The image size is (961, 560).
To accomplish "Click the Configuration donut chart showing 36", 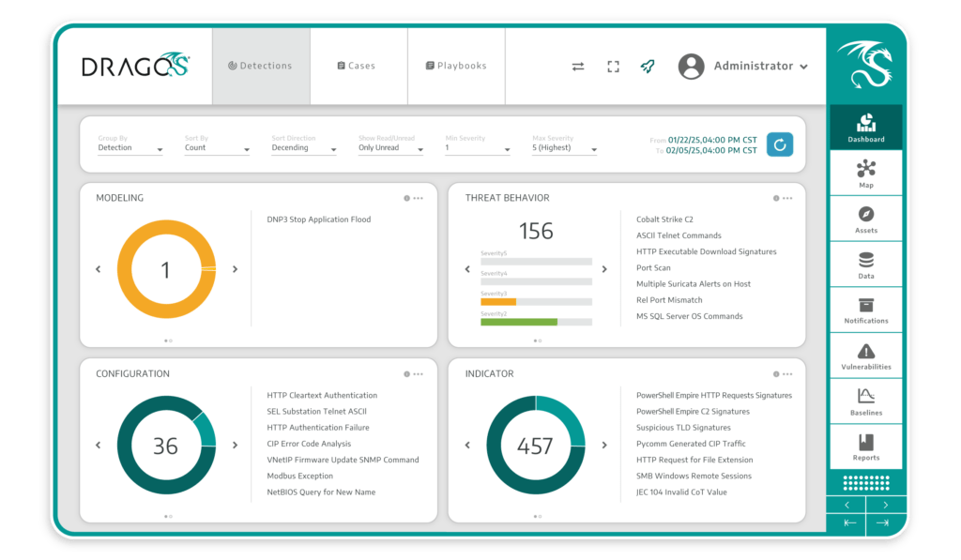I will tap(166, 445).
